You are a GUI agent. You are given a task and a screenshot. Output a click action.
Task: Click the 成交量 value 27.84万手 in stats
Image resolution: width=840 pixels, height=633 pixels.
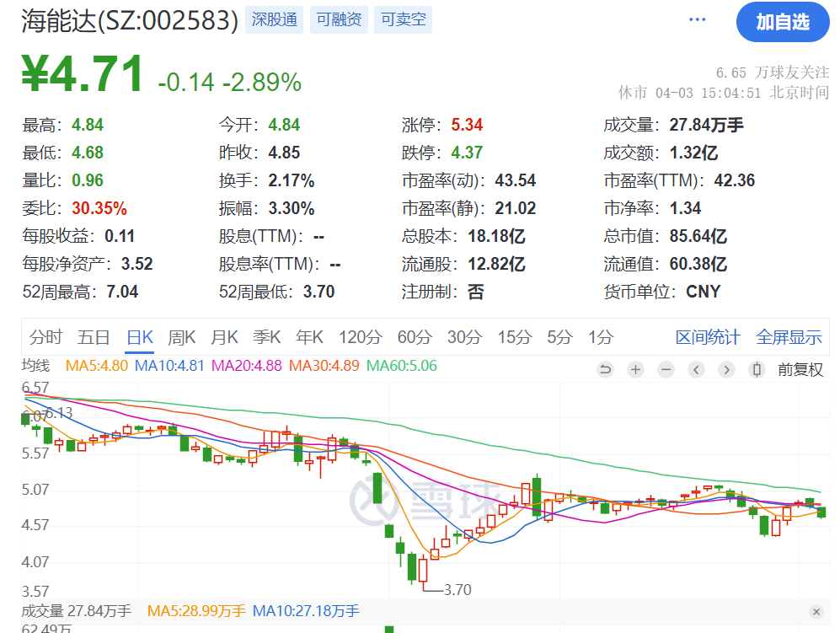click(706, 125)
